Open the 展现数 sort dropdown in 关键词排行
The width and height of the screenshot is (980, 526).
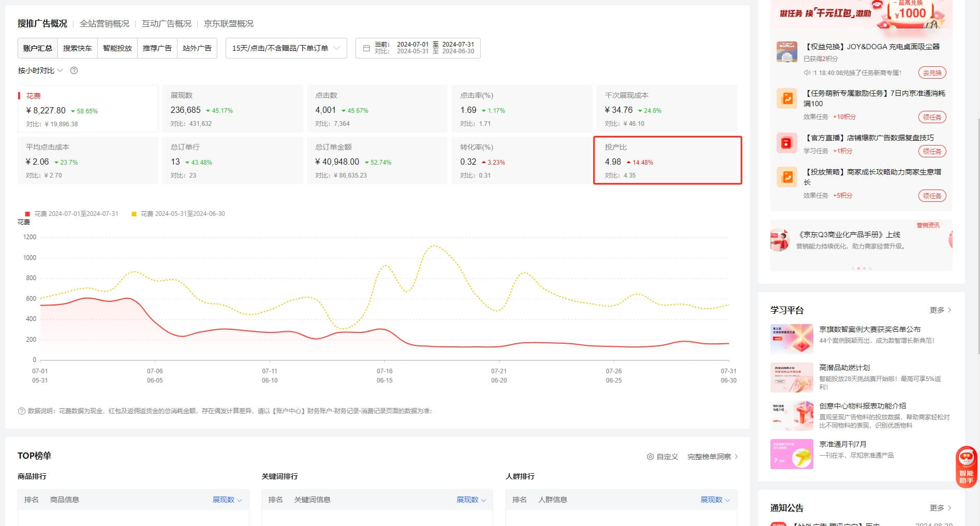click(x=471, y=500)
